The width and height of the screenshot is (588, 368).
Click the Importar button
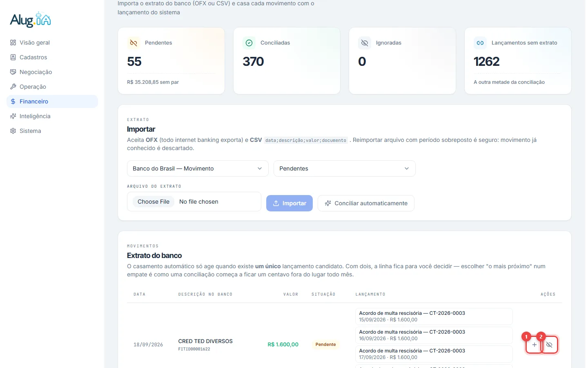pos(290,203)
